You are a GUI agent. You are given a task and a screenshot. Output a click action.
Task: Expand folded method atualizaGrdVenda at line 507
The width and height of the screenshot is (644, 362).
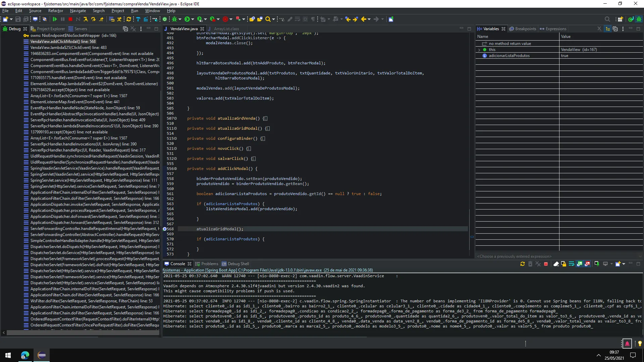coord(175,119)
